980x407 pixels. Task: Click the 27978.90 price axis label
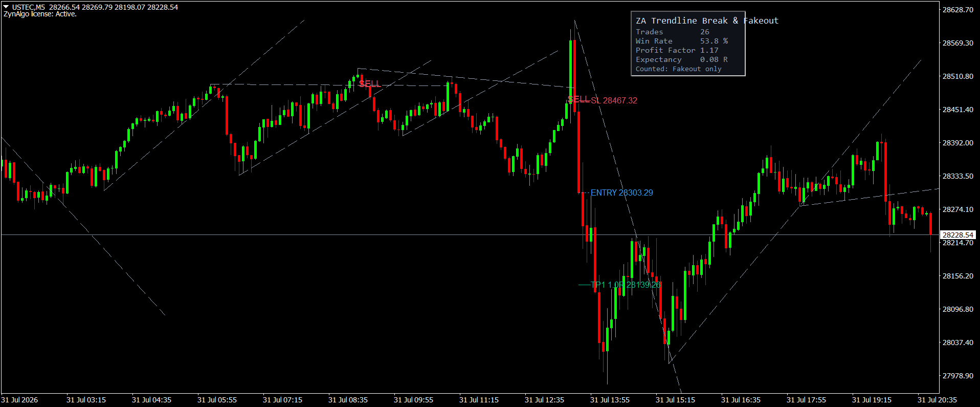pyautogui.click(x=958, y=376)
